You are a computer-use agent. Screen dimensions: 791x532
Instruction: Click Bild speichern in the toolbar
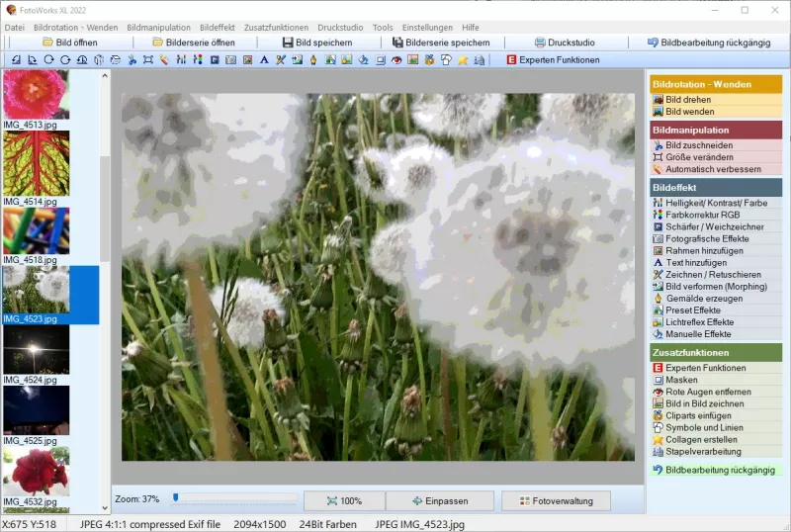pyautogui.click(x=316, y=43)
